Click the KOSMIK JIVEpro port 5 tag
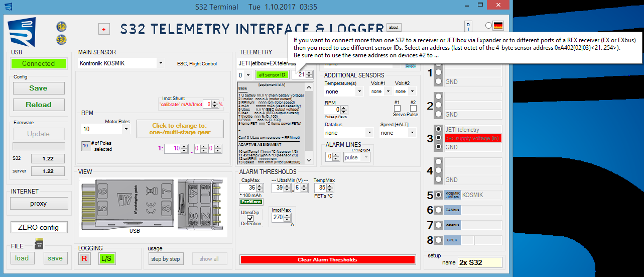 click(x=452, y=195)
